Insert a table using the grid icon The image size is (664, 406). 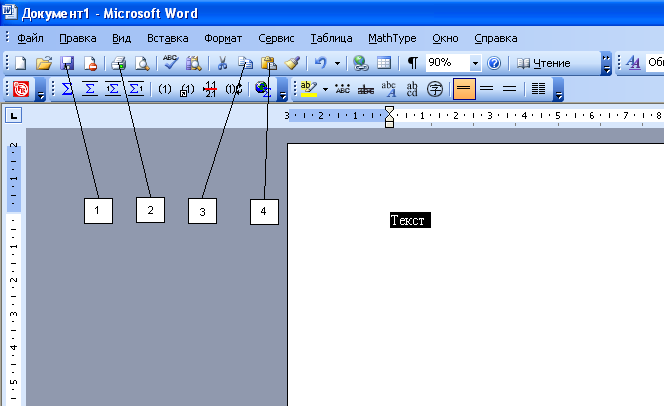pyautogui.click(x=384, y=64)
